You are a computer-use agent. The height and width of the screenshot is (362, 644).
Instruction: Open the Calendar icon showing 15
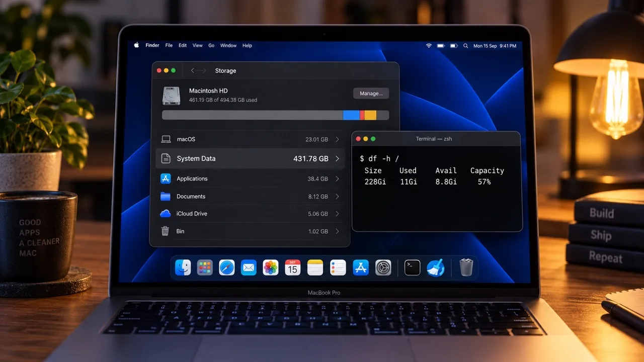(292, 267)
